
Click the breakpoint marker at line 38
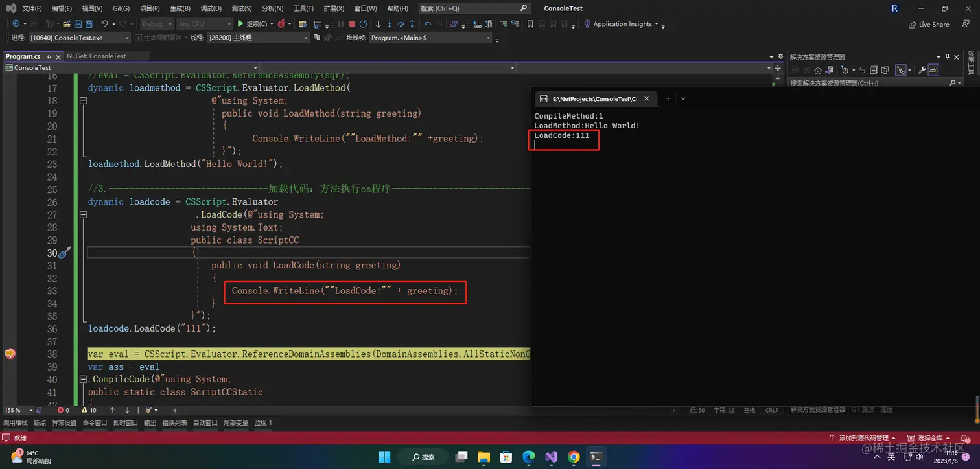point(10,354)
